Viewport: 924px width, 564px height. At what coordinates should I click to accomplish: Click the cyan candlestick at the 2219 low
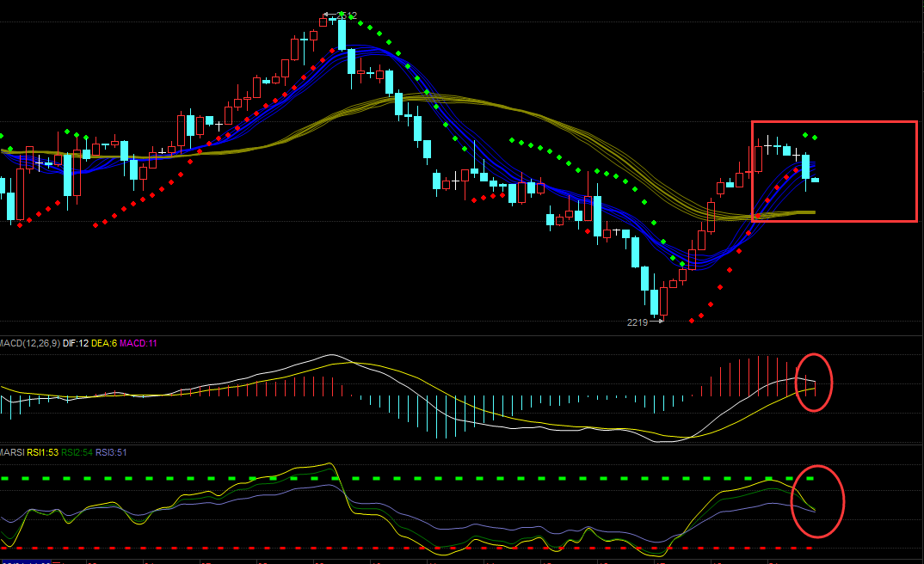[x=655, y=302]
